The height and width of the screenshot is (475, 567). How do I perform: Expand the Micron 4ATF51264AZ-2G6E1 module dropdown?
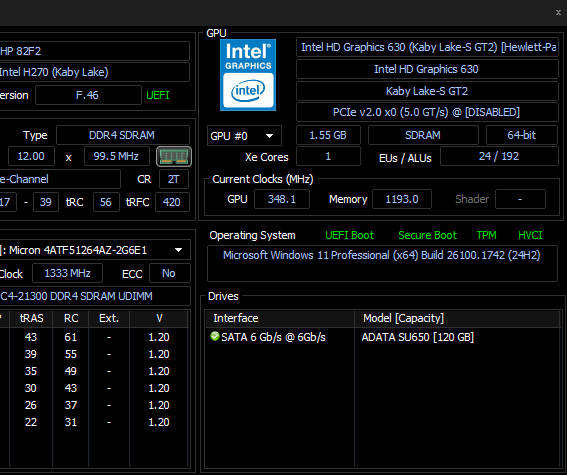179,250
